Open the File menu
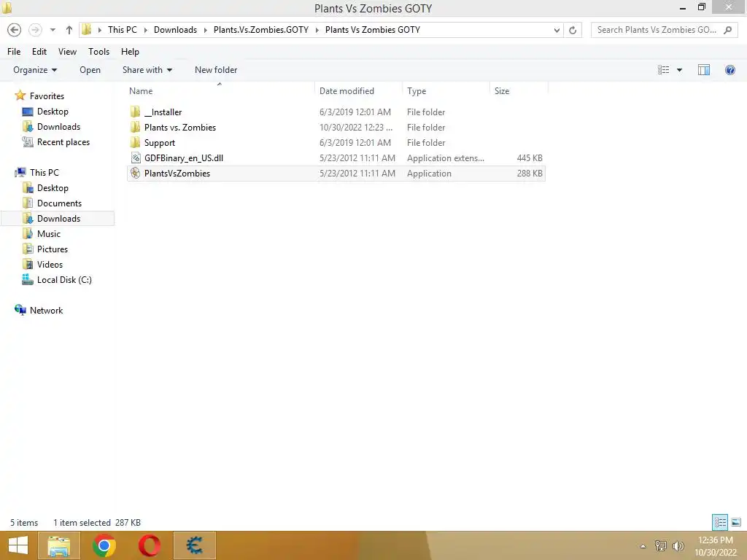This screenshot has width=747, height=560. pos(14,52)
